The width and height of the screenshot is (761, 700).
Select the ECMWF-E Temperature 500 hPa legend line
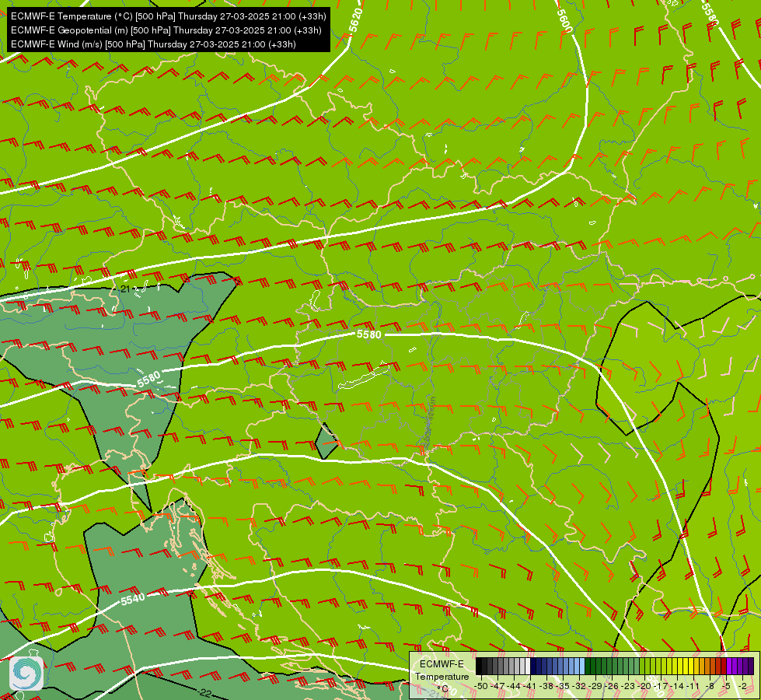pyautogui.click(x=168, y=16)
